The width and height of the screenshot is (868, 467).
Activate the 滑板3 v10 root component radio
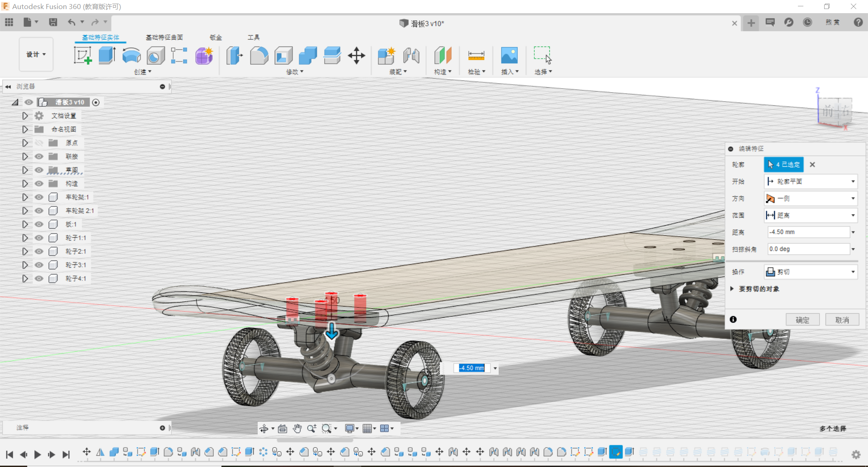[x=96, y=103]
